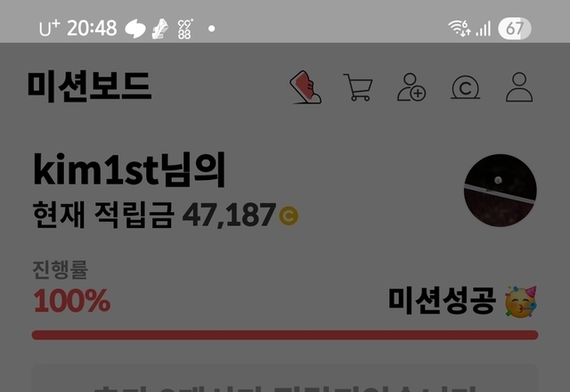Screen dimensions: 570x392
Task: Tap the kim1st님의 username text
Action: tap(129, 170)
